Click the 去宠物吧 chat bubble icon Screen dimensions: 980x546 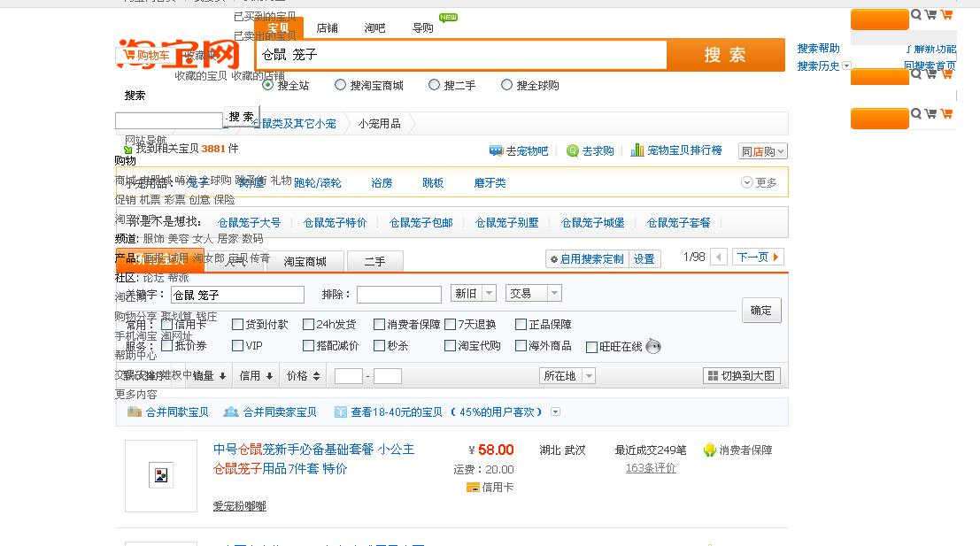pyautogui.click(x=496, y=150)
